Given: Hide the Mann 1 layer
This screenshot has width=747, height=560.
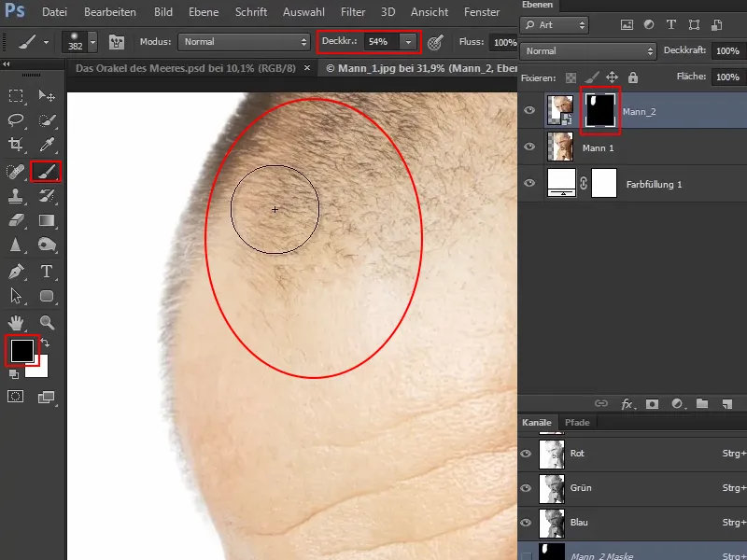Looking at the screenshot, I should (529, 147).
